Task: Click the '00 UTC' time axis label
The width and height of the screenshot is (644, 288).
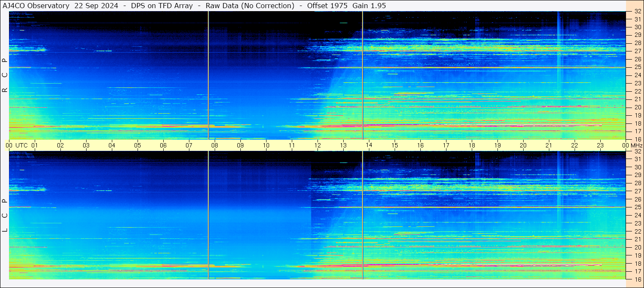Action: tap(16, 145)
